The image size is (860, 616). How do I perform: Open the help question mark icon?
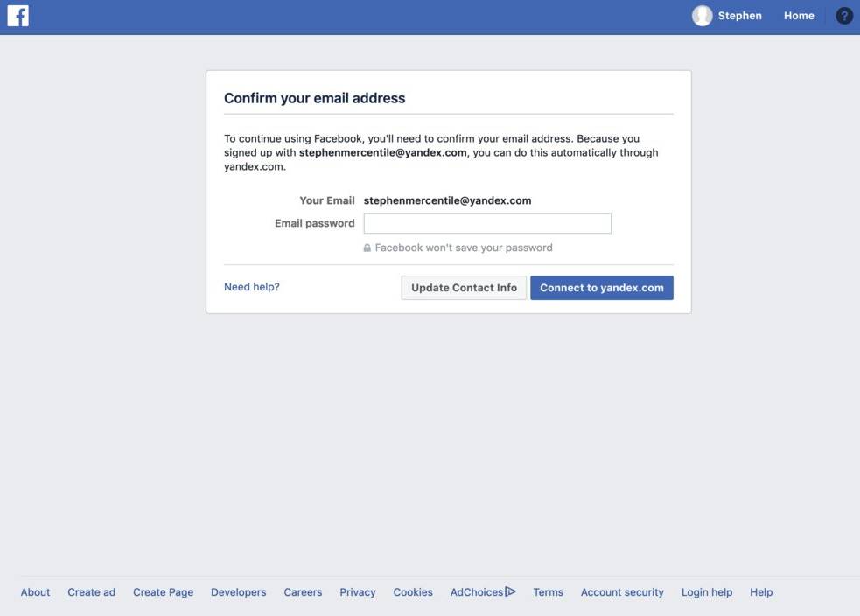click(844, 16)
